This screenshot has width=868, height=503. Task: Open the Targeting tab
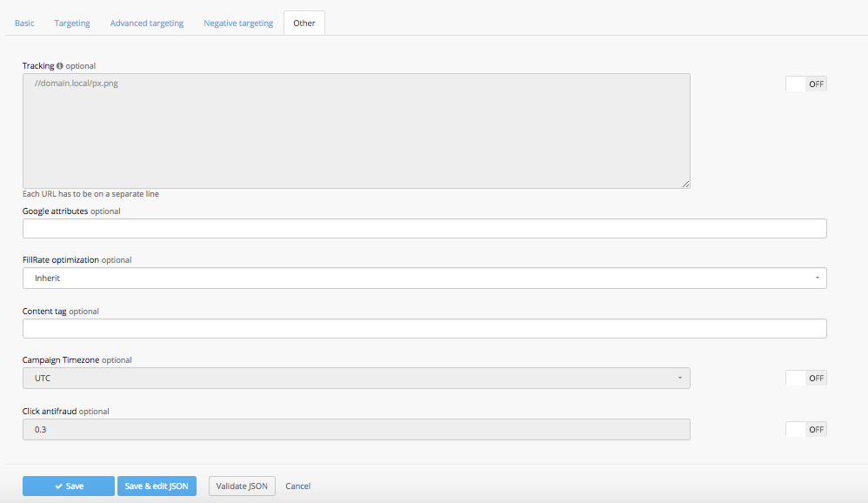(x=72, y=23)
